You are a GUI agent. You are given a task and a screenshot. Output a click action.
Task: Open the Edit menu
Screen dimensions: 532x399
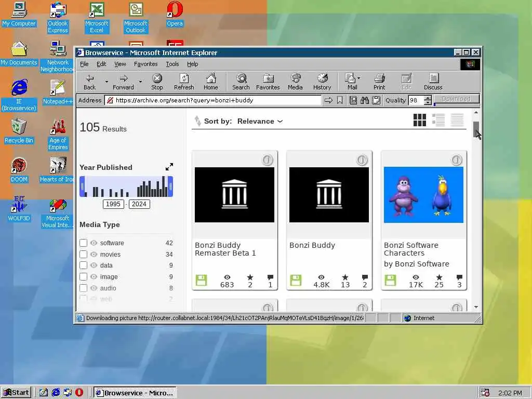[101, 64]
